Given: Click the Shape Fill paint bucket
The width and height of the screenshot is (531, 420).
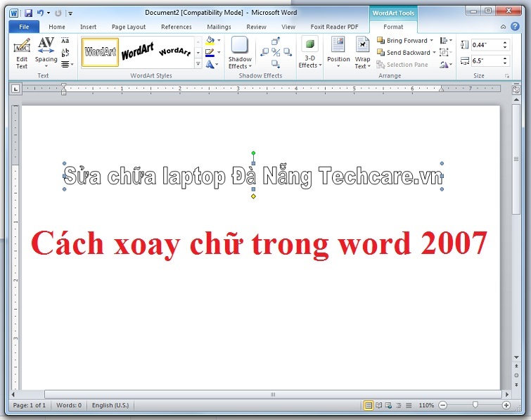Looking at the screenshot, I should click(x=210, y=40).
